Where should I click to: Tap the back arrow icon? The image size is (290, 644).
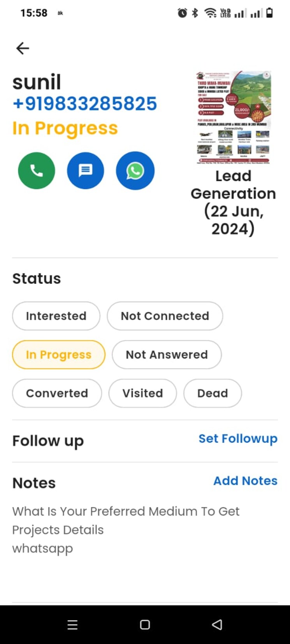point(23,48)
